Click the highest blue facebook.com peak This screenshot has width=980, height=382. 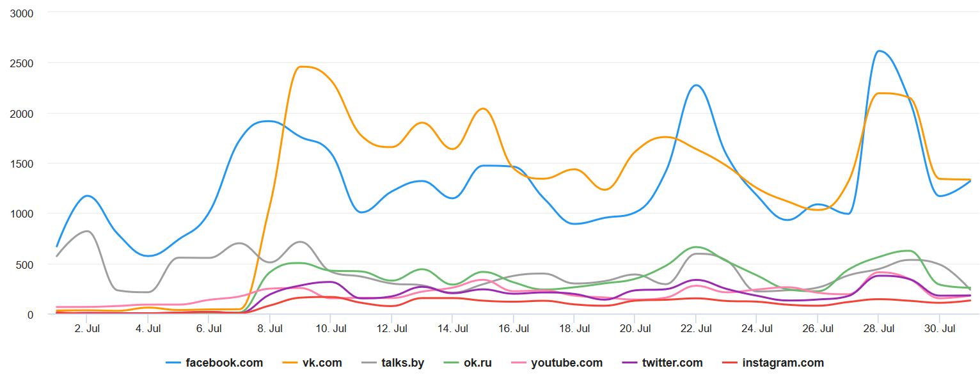click(x=880, y=51)
